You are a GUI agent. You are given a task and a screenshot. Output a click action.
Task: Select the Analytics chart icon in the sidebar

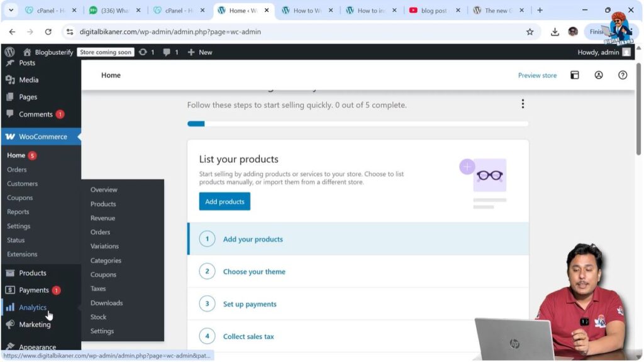coord(10,307)
